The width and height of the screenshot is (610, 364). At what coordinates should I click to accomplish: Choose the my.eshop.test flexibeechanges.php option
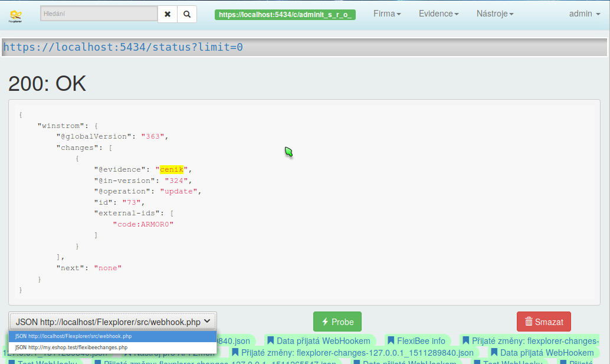(113, 347)
